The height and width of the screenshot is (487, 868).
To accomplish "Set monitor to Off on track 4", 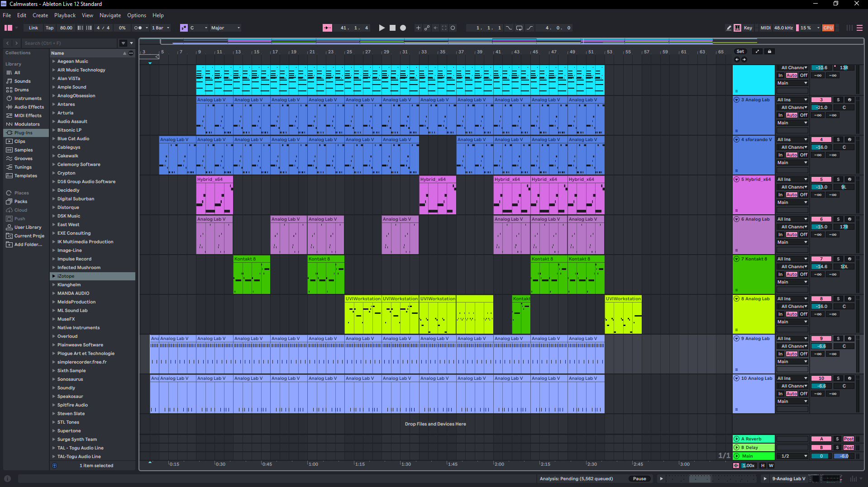I will click(803, 155).
